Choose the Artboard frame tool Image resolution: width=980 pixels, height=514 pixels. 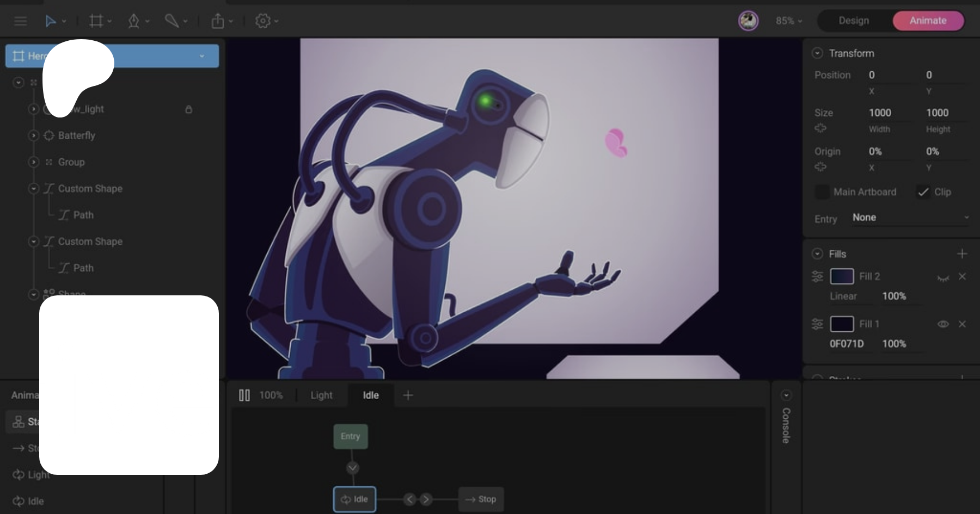tap(96, 21)
